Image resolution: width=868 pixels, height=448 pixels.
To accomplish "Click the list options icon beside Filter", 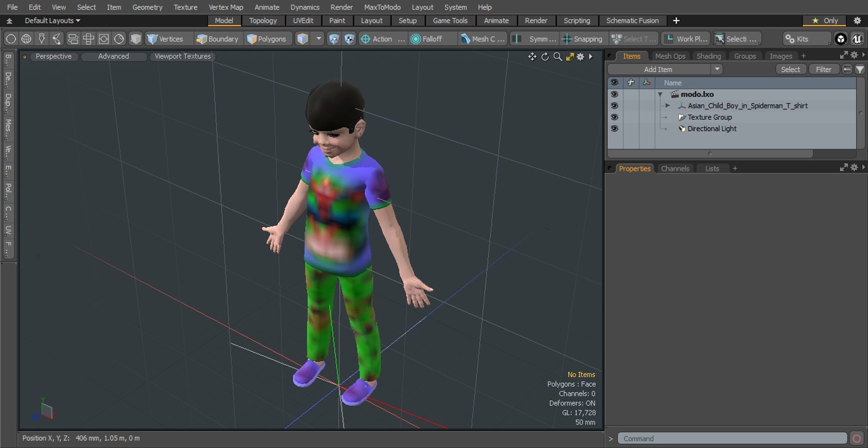I will 847,69.
